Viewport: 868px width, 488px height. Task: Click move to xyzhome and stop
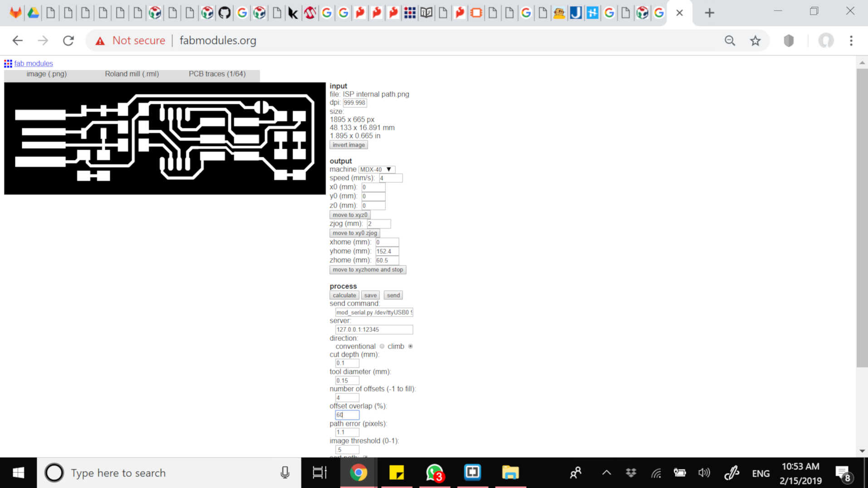point(368,270)
